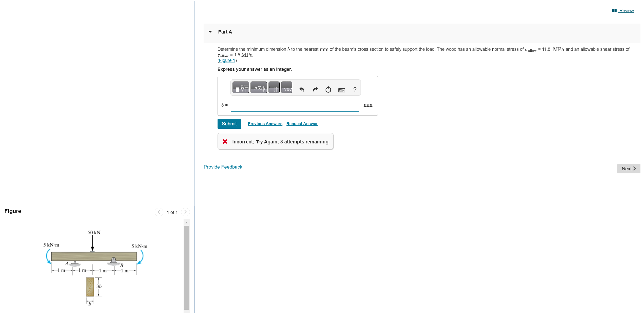Reset the answer field with the refresh icon
This screenshot has height=313, width=644.
[x=328, y=90]
